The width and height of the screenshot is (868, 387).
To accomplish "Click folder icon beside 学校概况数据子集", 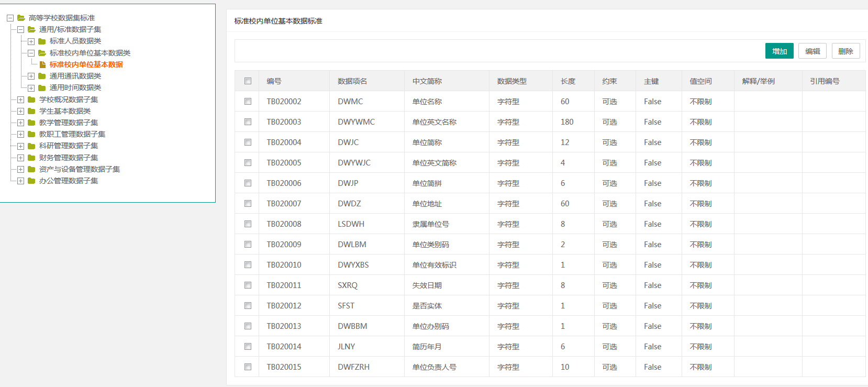I will coord(31,99).
